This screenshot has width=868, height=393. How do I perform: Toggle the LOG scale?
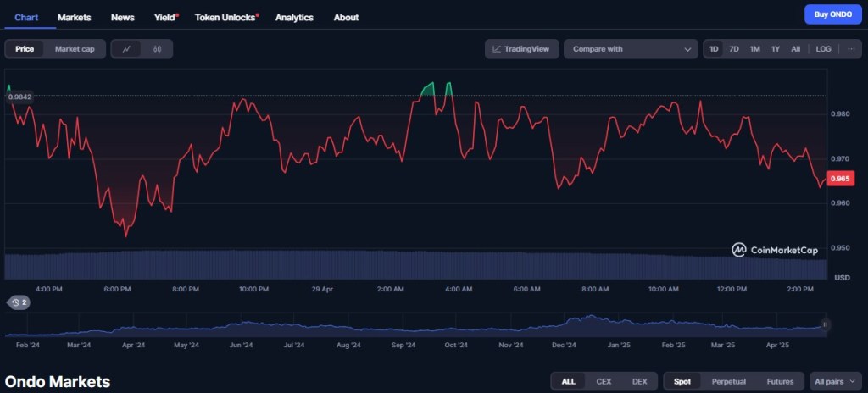[x=823, y=49]
